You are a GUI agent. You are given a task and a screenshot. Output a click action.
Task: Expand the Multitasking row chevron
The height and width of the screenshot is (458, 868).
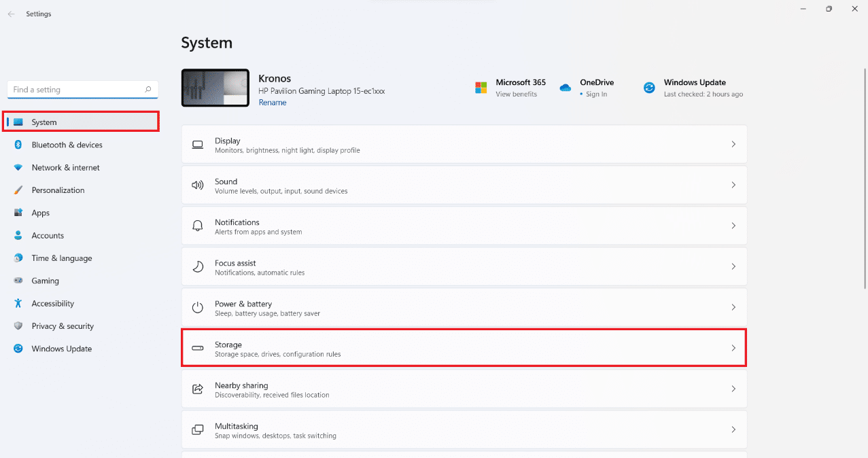click(733, 429)
